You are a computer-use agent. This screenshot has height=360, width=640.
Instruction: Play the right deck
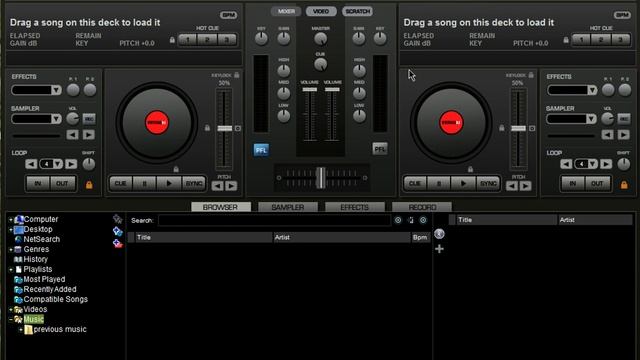[x=463, y=184]
